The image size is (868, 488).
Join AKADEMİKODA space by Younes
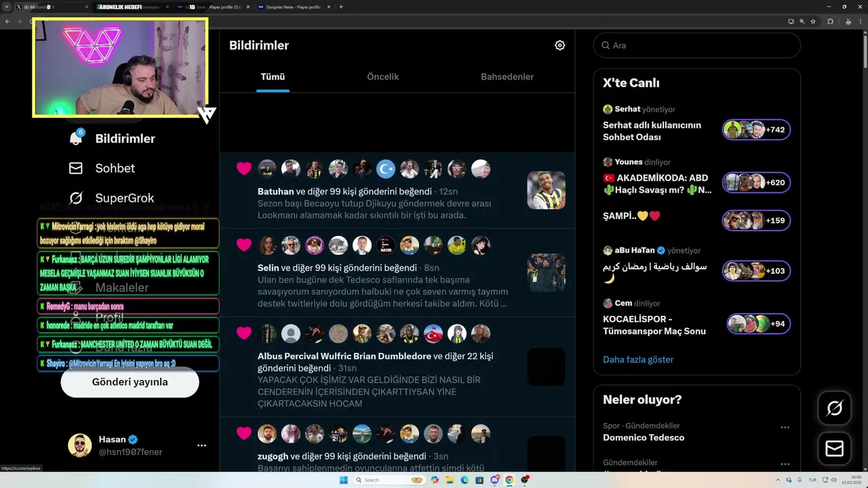coord(657,184)
